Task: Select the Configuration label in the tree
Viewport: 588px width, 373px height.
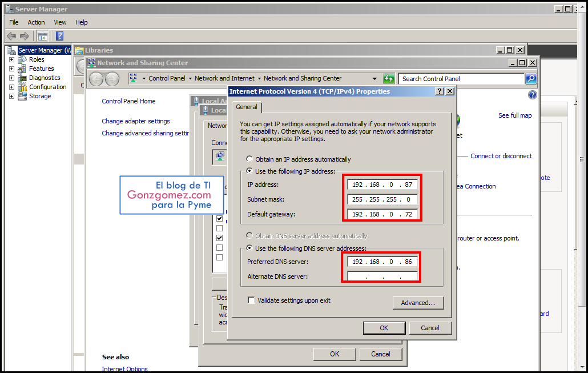Action: coord(47,87)
